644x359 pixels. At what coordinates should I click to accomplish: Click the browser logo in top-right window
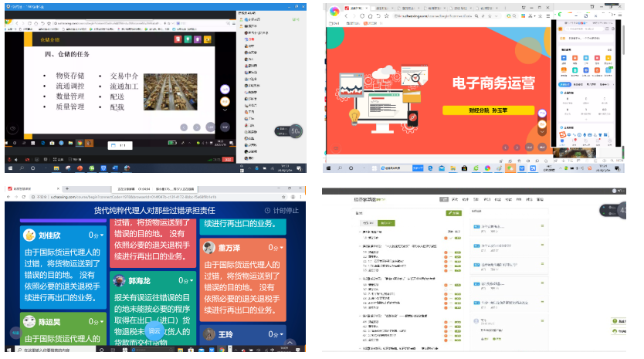pos(334,10)
